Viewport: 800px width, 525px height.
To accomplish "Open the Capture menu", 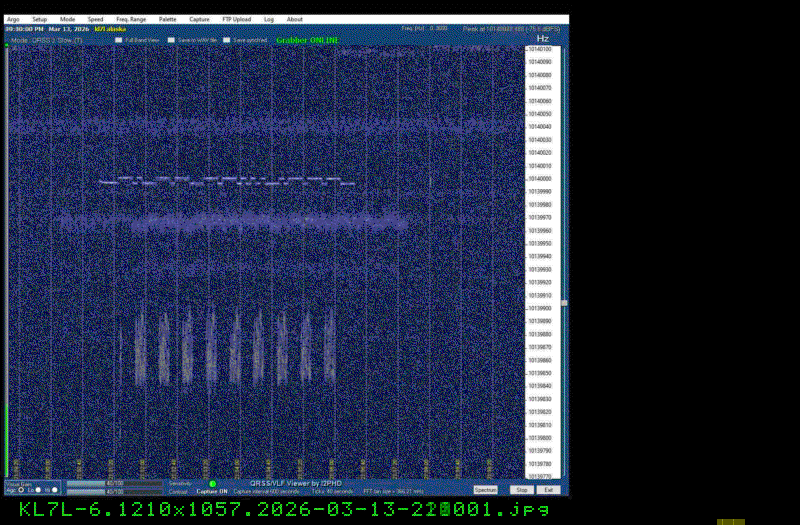I will [x=199, y=19].
